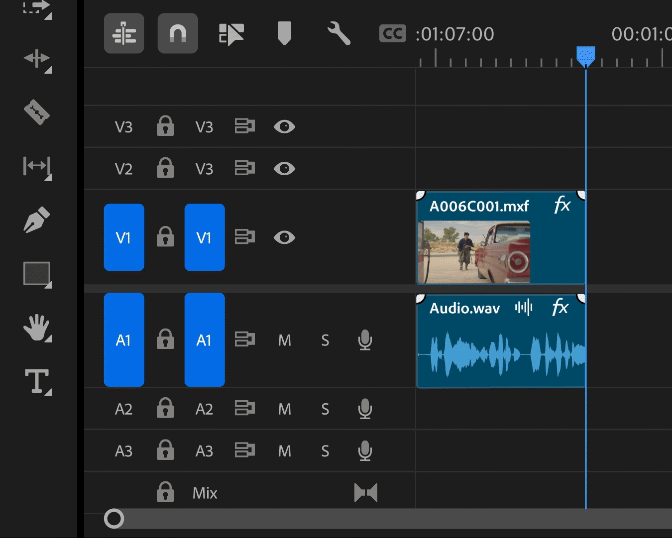Screen dimensions: 672x538
Task: Click the A006C001.mxf clip thumbnail
Action: point(473,251)
